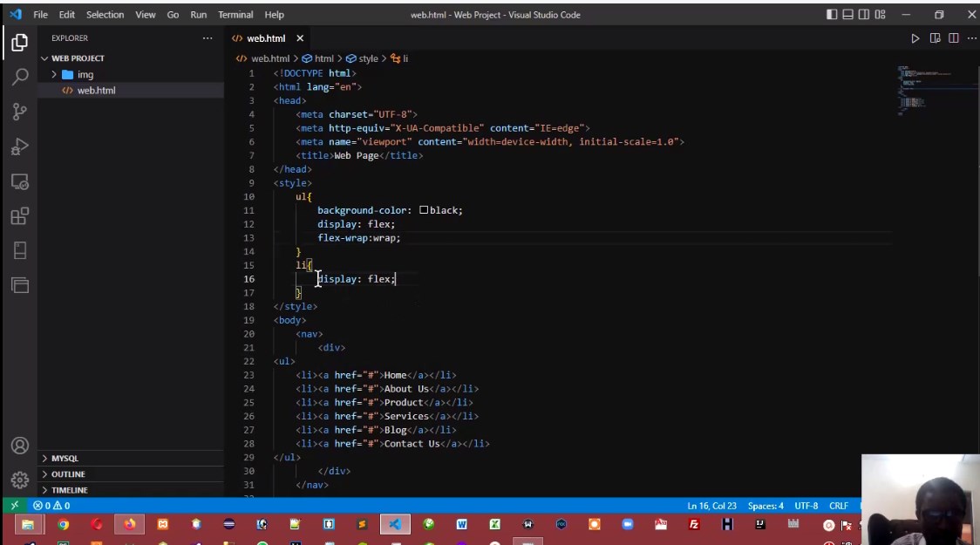Screen dimensions: 980x545
Task: Click the Split Editor Right icon
Action: click(953, 38)
